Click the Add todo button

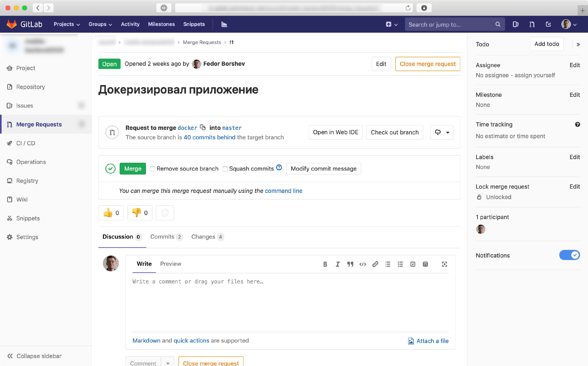547,44
